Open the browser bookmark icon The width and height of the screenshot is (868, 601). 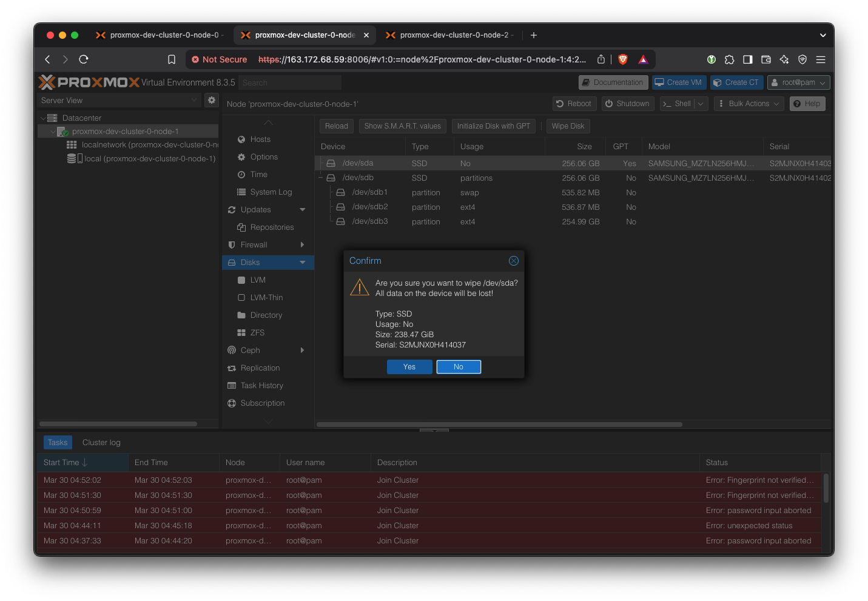[x=172, y=59]
